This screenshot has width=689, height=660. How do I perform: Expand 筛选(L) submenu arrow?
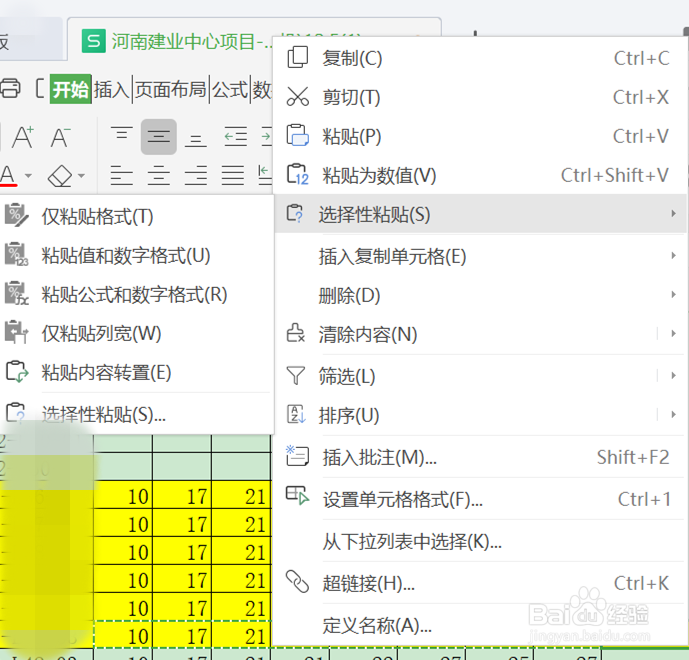click(x=673, y=375)
